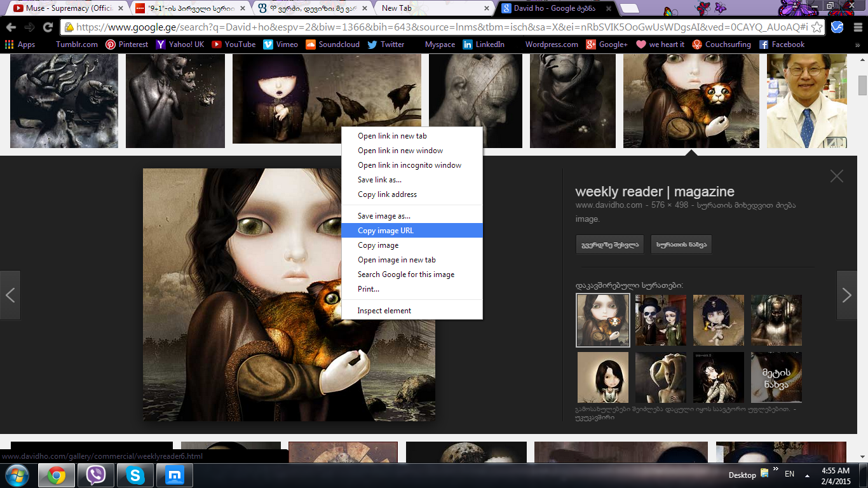Reload the current page

pyautogui.click(x=48, y=27)
